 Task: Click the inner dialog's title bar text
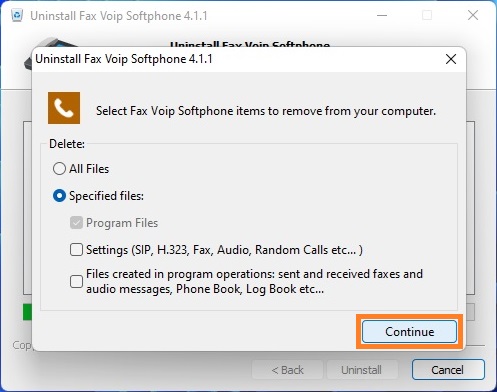pos(124,59)
